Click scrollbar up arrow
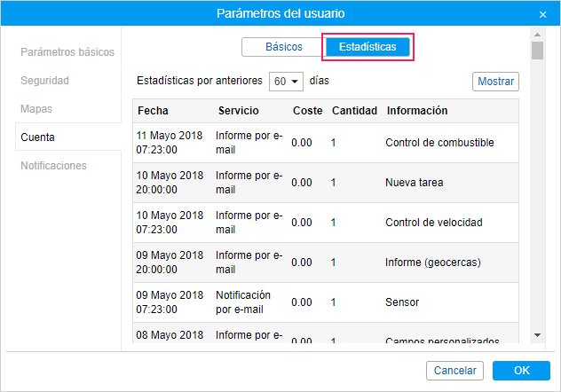Screen dimensions: 561x392 537,35
